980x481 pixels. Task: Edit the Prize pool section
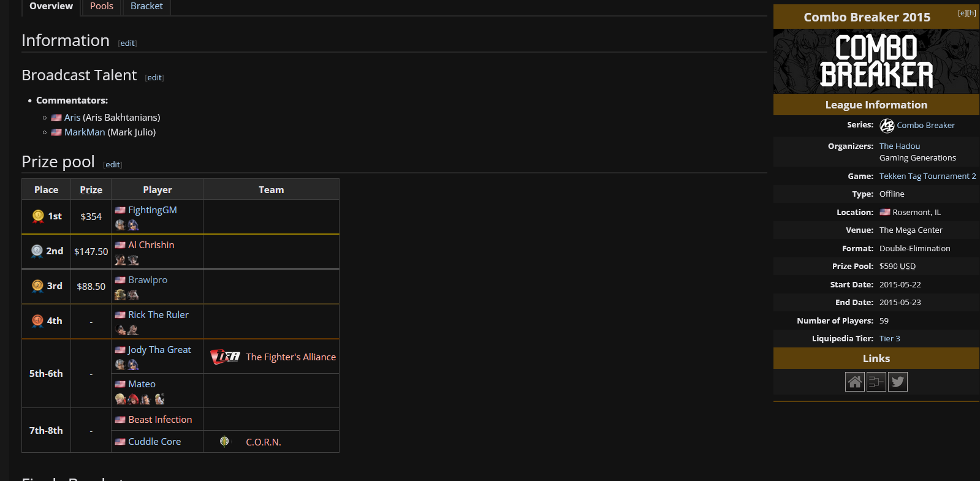pos(113,165)
